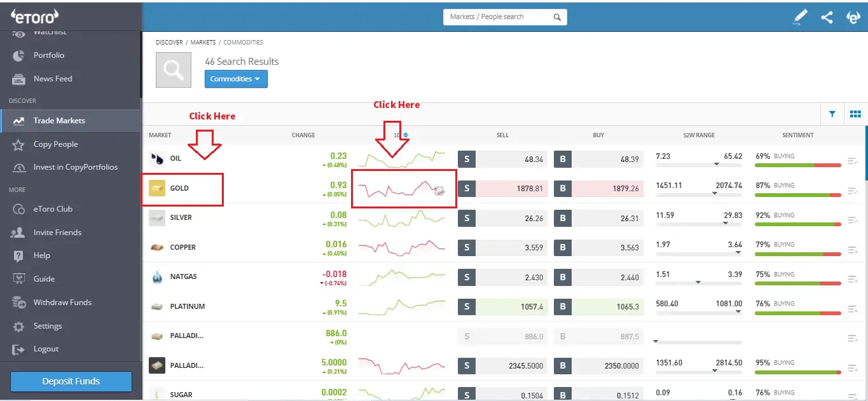Click the 52W RANGE column header

pyautogui.click(x=699, y=135)
